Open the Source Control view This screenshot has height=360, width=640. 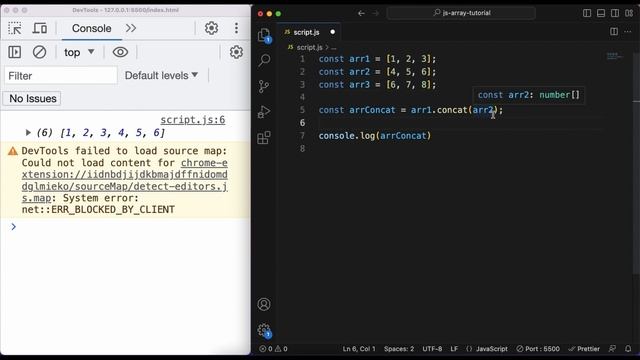[x=264, y=86]
